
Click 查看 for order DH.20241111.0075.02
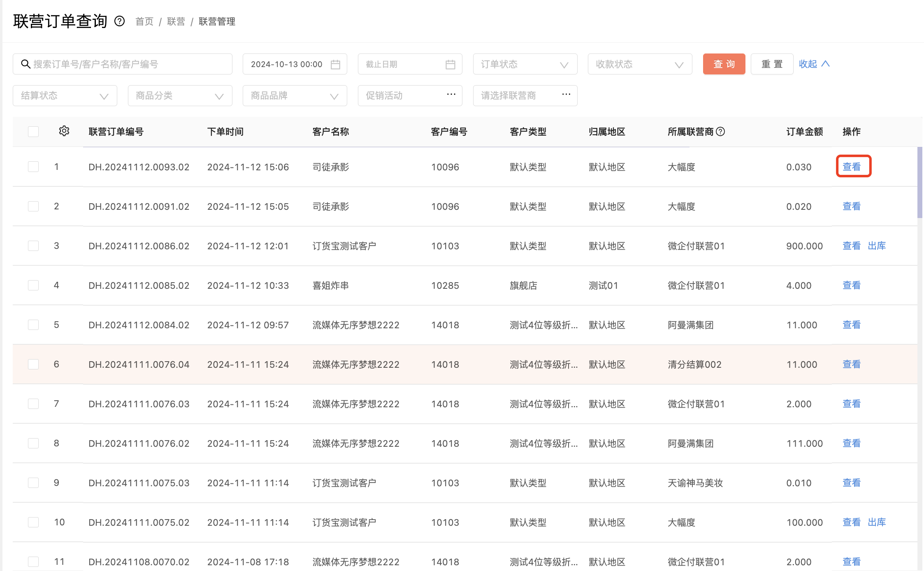[x=852, y=522]
